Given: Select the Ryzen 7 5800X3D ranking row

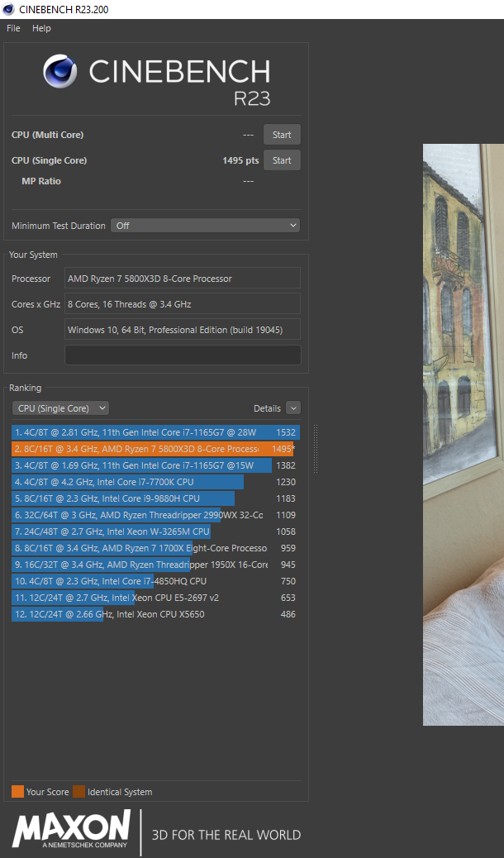Looking at the screenshot, I should [x=155, y=449].
